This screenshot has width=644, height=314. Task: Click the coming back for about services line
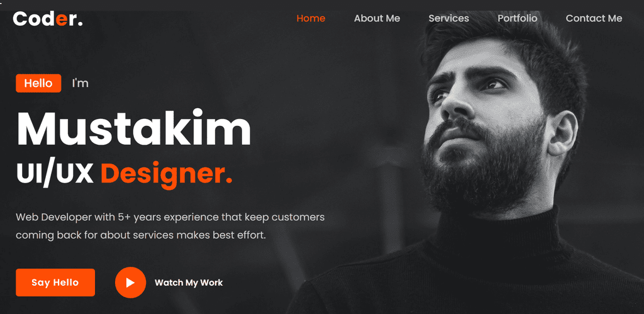tap(141, 236)
